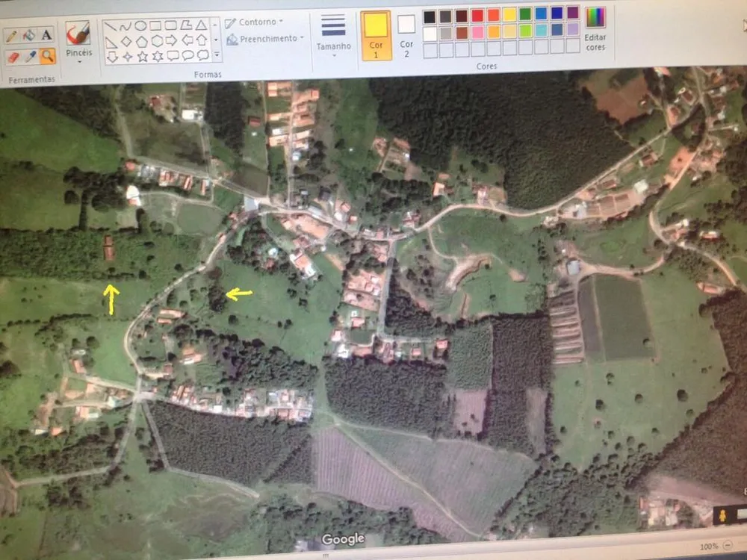This screenshot has height=560, width=747.
Task: Choose the straight Line shape
Action: click(x=111, y=26)
